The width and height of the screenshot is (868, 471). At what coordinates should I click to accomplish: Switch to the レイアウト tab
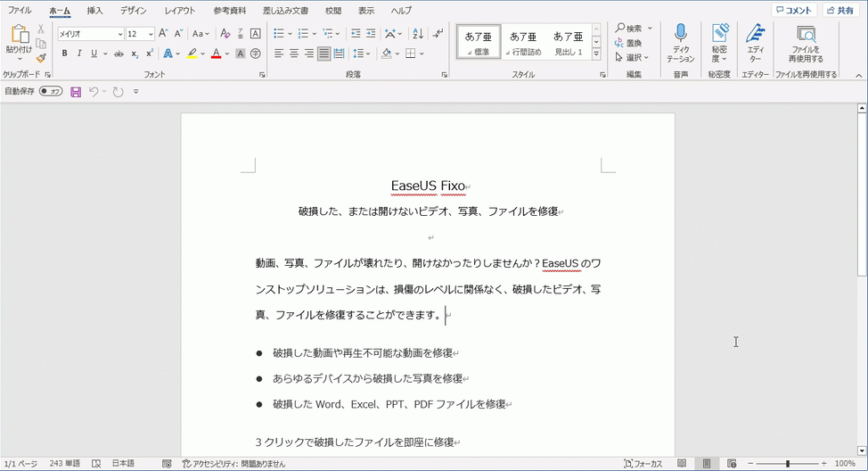tap(181, 11)
